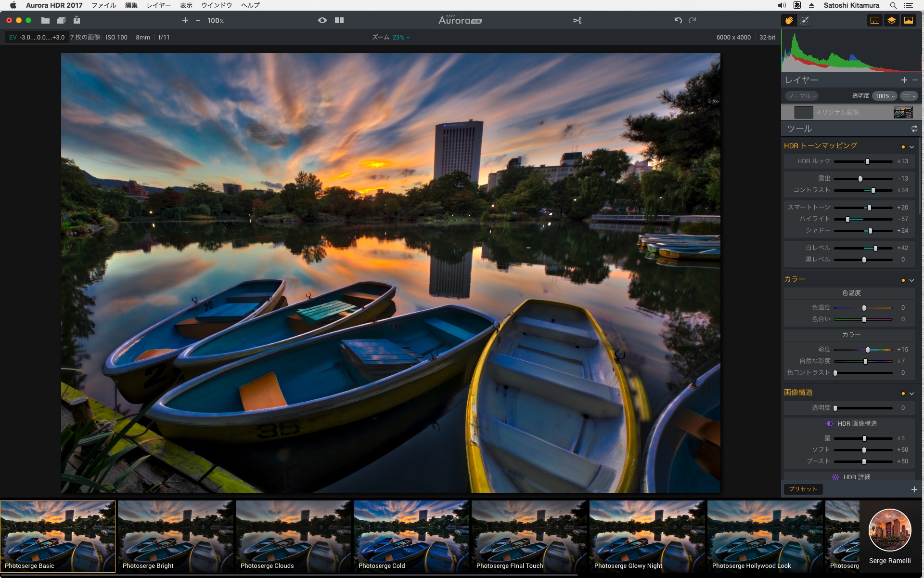
Task: Select the masking brush tool
Action: 804,20
